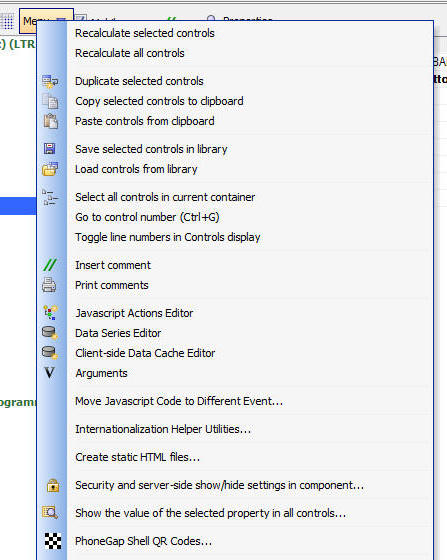
Task: Choose Go to control number entry
Action: [147, 217]
